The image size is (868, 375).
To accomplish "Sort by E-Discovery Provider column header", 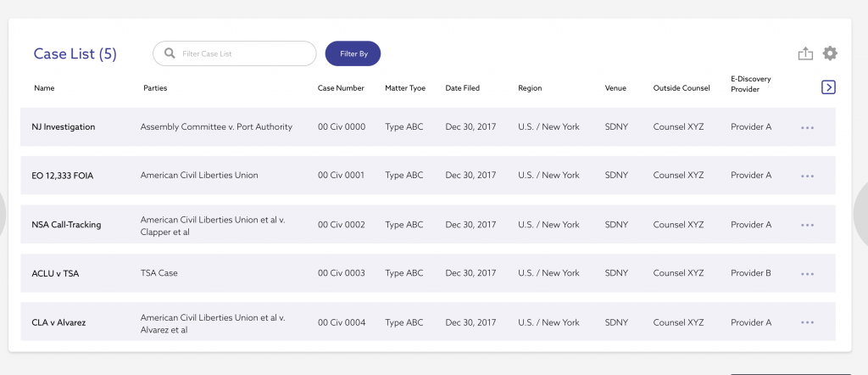I will (x=751, y=84).
